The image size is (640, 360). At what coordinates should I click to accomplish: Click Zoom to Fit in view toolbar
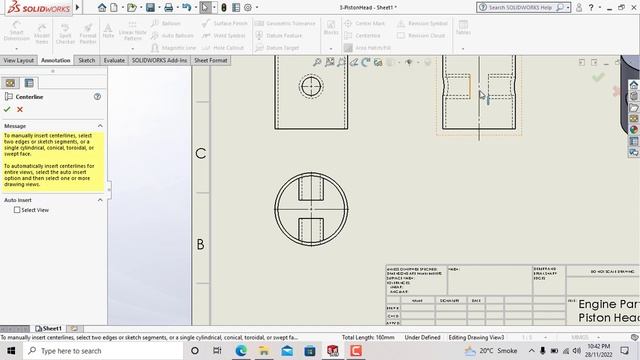(317, 62)
